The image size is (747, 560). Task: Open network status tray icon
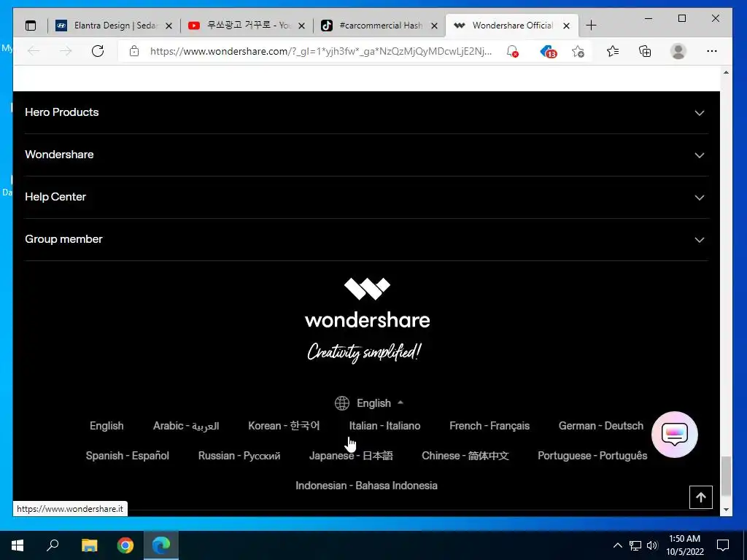pyautogui.click(x=635, y=545)
